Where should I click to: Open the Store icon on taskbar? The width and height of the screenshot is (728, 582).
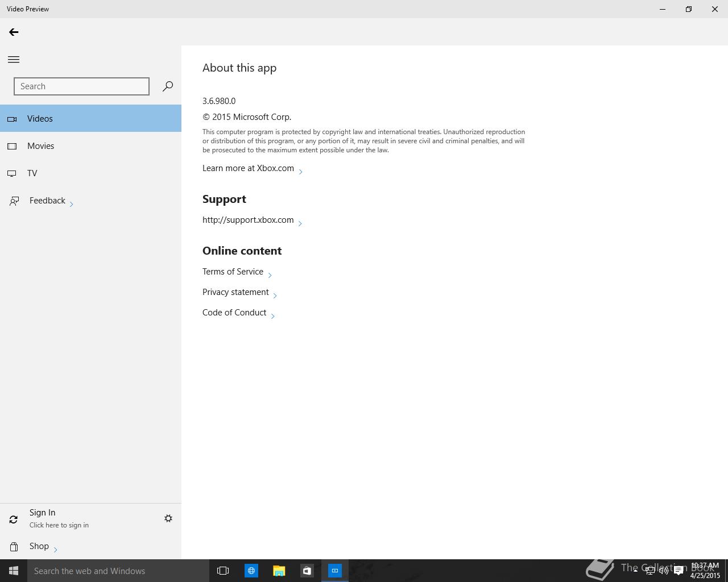(307, 571)
